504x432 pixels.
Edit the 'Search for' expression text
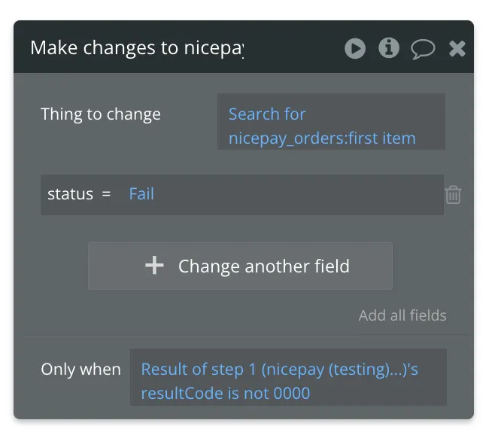coord(267,114)
